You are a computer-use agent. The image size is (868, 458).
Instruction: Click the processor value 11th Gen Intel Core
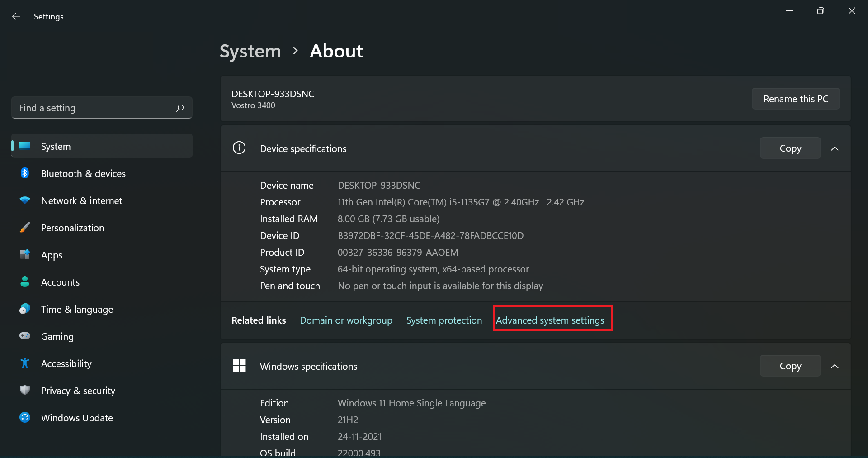click(x=461, y=202)
